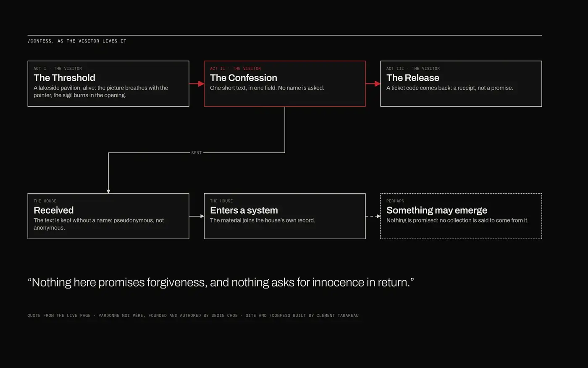Click the description text about the ticket code
The image size is (588, 368).
click(449, 88)
